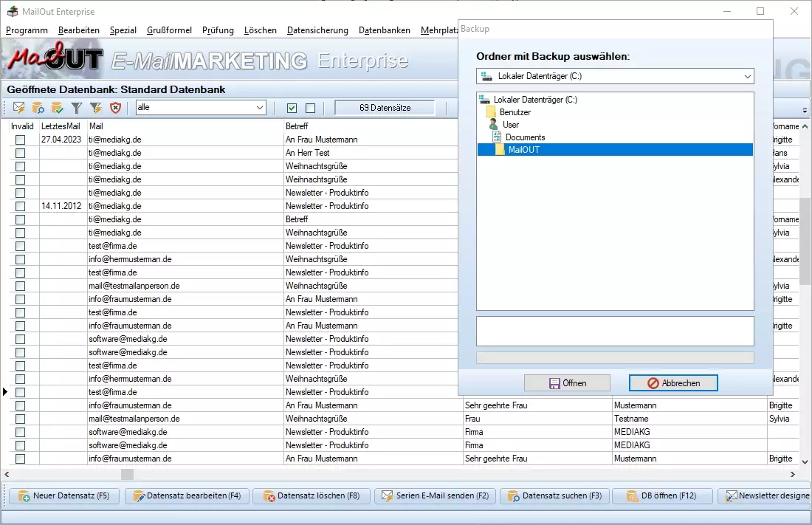812x525 pixels.
Task: Click the Serien E-Mail senden (F2) button
Action: pyautogui.click(x=435, y=495)
